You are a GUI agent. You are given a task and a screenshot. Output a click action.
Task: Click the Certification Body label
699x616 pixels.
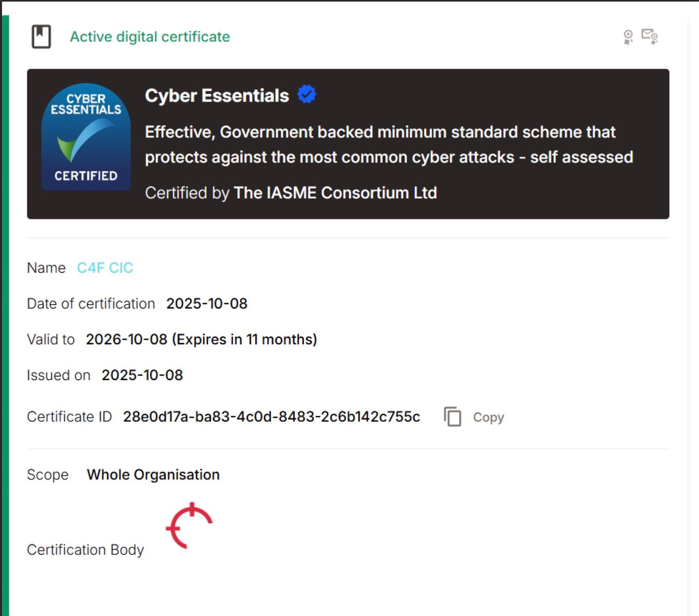coord(85,550)
